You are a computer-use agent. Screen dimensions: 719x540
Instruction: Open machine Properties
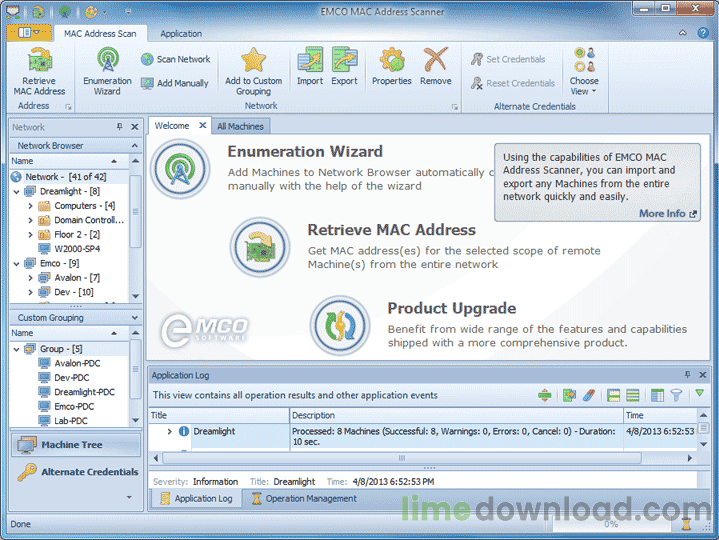pos(392,67)
